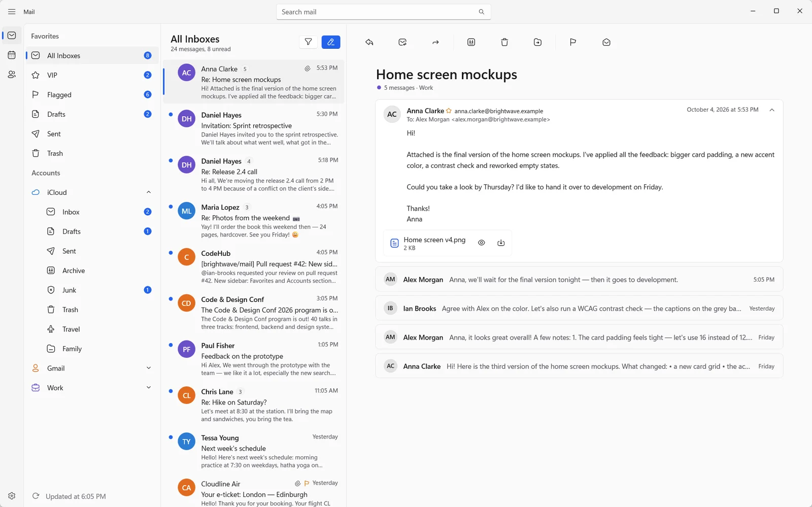Toggle VIP star next to Anna Clarke

click(x=449, y=111)
